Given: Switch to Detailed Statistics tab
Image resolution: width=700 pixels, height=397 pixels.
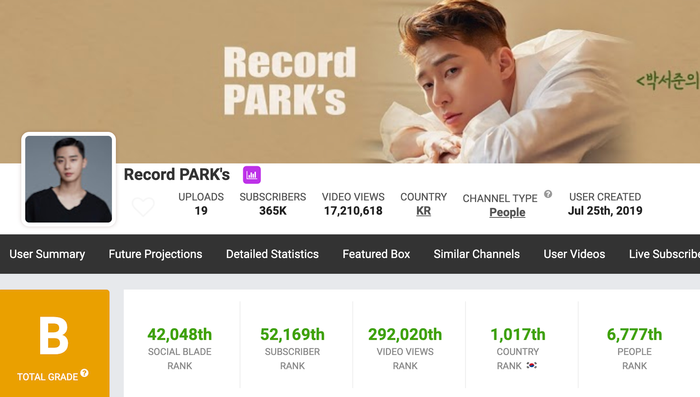Looking at the screenshot, I should coord(272,254).
